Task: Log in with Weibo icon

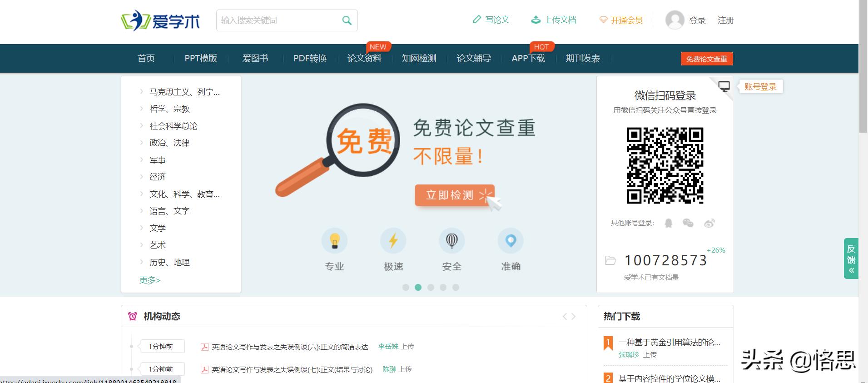Action: click(x=709, y=223)
